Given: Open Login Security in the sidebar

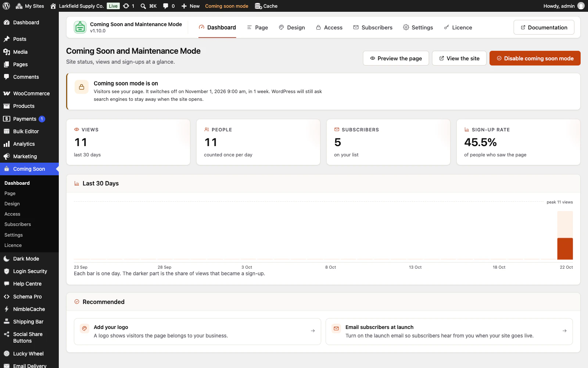Looking at the screenshot, I should (x=29, y=271).
